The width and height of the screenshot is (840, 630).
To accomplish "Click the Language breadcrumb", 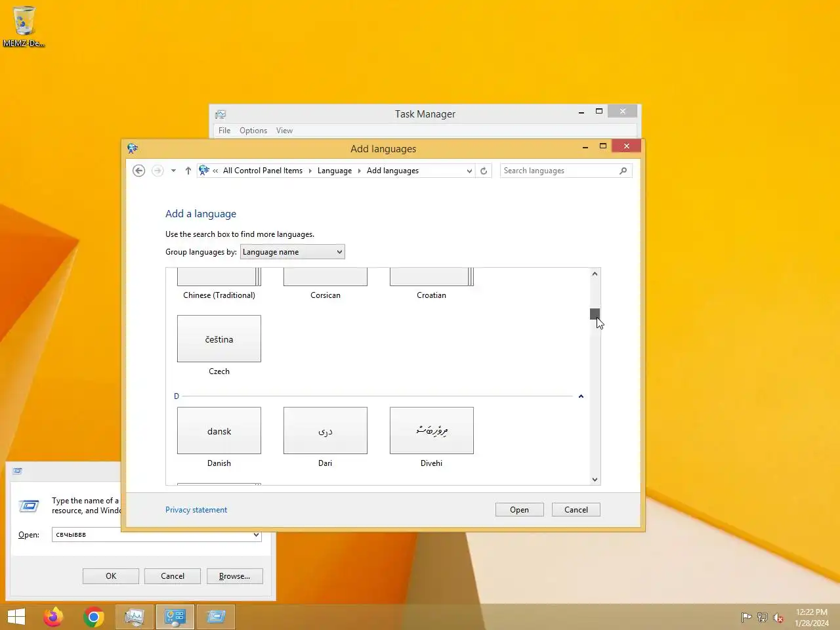I will click(x=335, y=171).
